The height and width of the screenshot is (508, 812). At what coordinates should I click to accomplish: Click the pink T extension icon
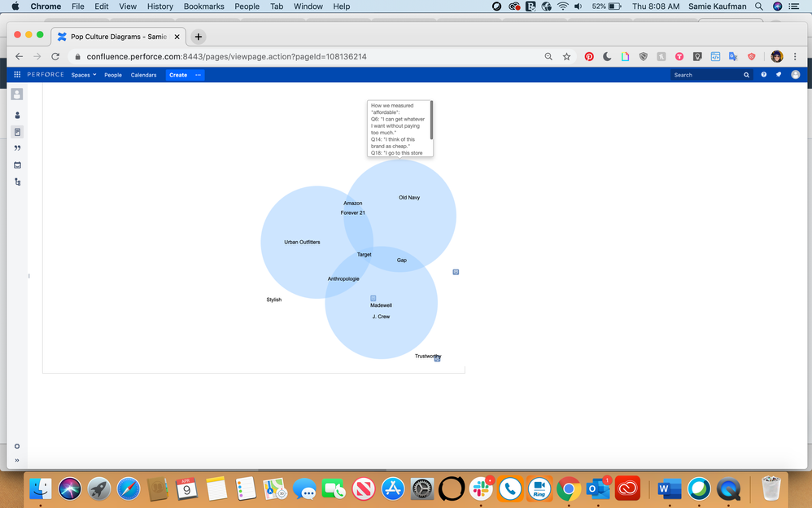[679, 56]
